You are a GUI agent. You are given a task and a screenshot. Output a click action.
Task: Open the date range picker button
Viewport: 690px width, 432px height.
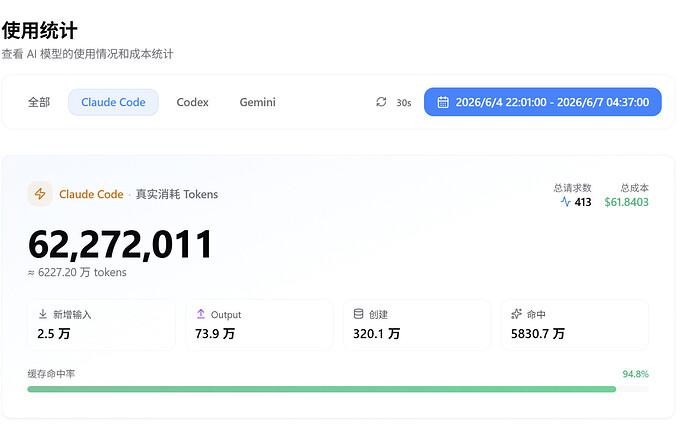[x=543, y=102]
